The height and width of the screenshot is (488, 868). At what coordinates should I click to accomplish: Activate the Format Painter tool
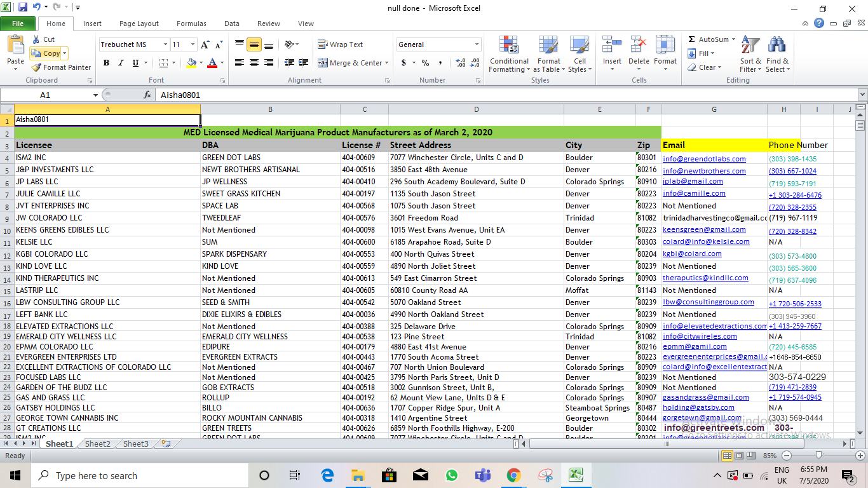pos(61,67)
